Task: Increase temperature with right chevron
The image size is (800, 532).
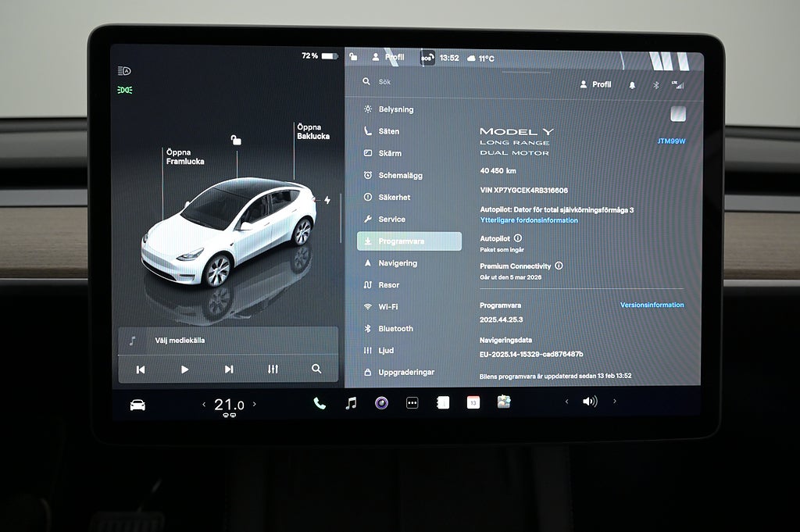Action: click(x=254, y=405)
